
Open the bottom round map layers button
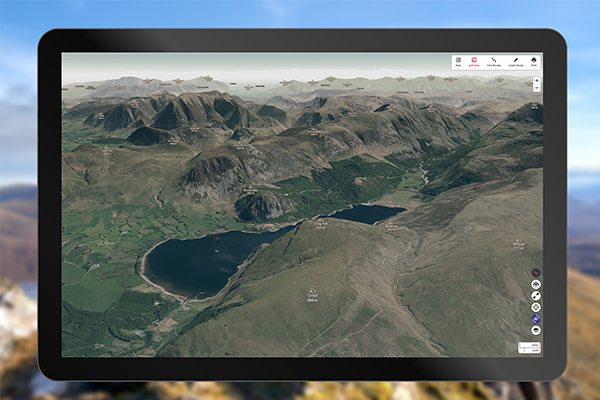[x=536, y=331]
